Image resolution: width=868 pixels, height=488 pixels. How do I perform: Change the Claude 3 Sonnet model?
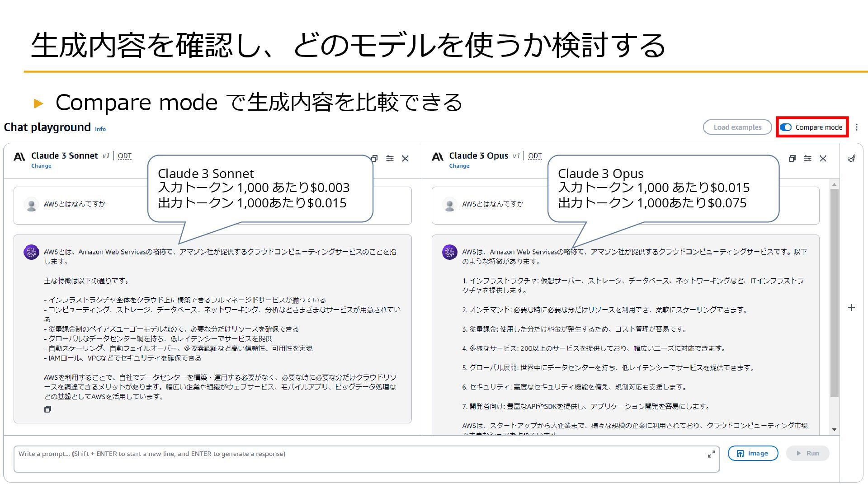click(41, 166)
